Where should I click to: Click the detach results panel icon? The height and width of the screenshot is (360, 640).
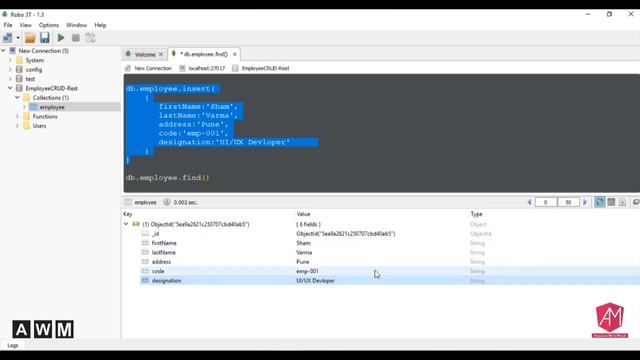pos(636,202)
